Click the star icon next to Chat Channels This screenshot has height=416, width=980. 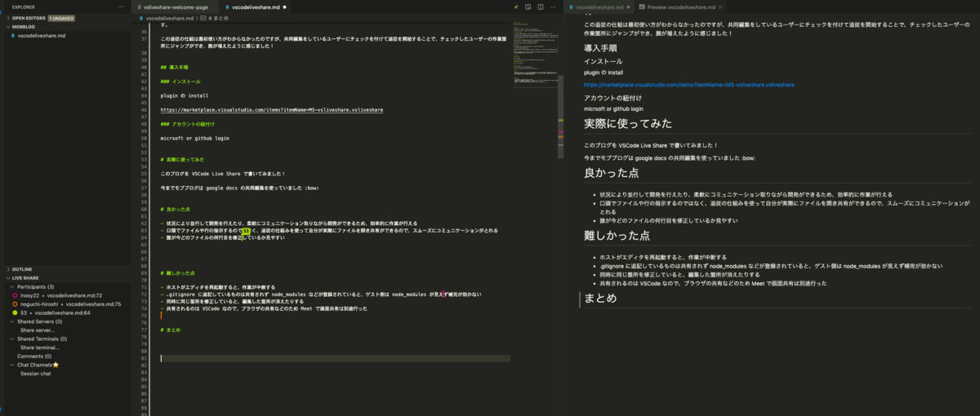tap(56, 365)
